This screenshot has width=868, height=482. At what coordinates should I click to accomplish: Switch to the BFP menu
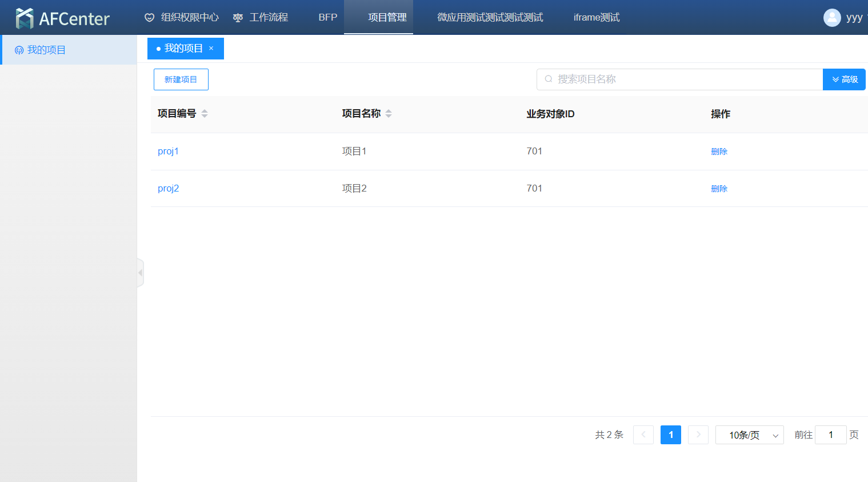(x=327, y=18)
